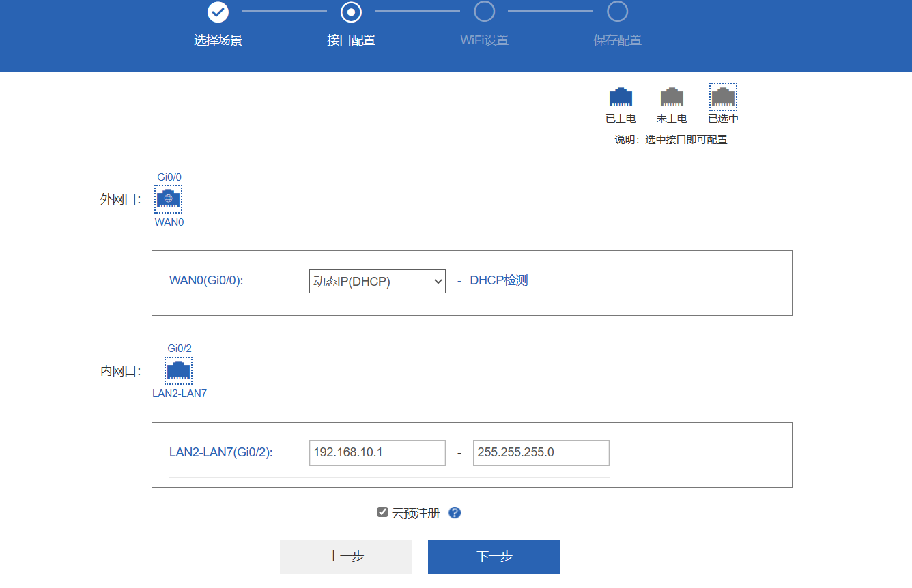Click the step circle above WiFi设置
912x588 pixels.
pos(484,11)
